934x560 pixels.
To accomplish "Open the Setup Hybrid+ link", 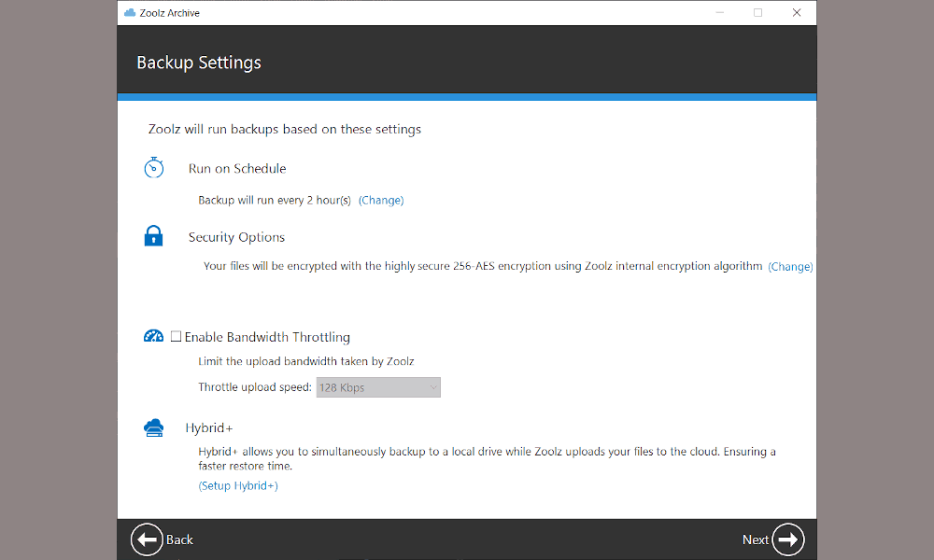I will pyautogui.click(x=238, y=485).
